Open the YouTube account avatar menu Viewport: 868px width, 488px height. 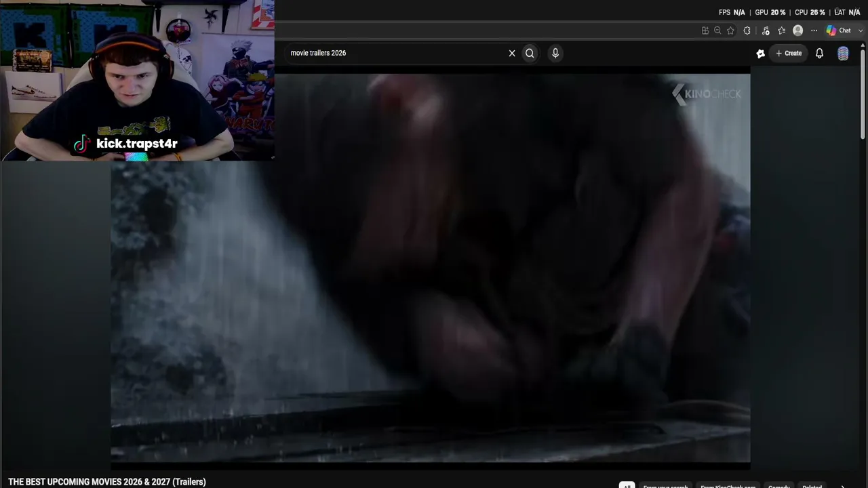pyautogui.click(x=843, y=54)
